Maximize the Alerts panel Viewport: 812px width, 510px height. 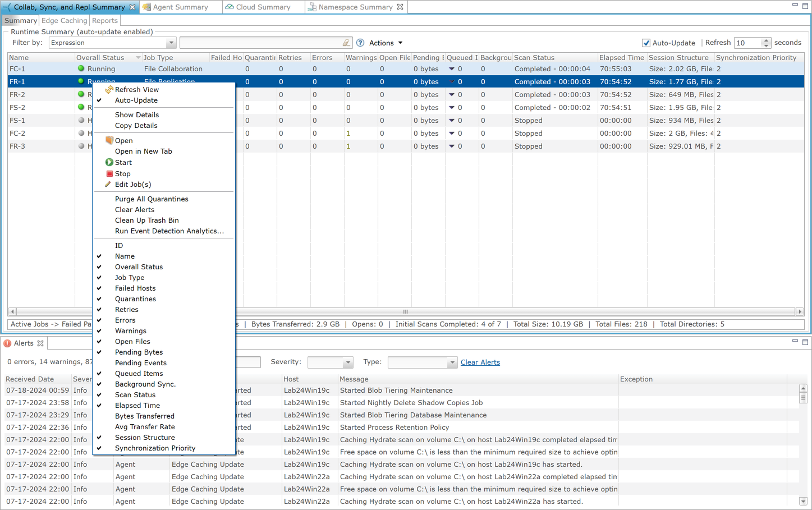click(805, 342)
